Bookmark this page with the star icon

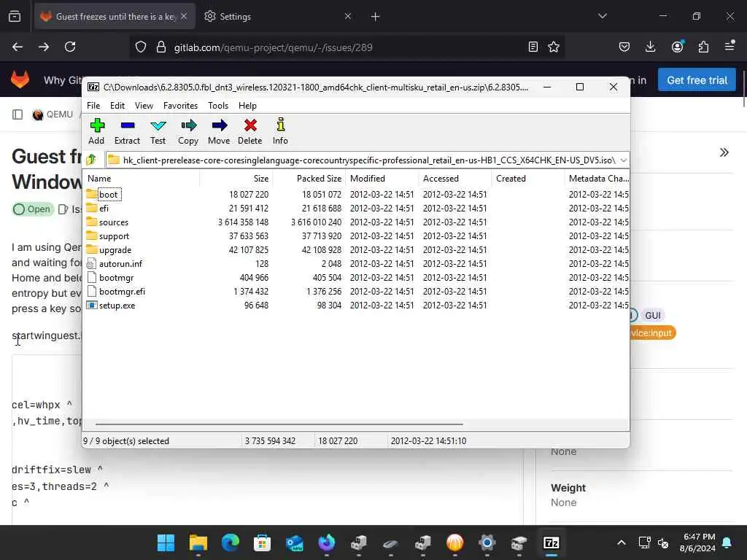click(x=554, y=47)
